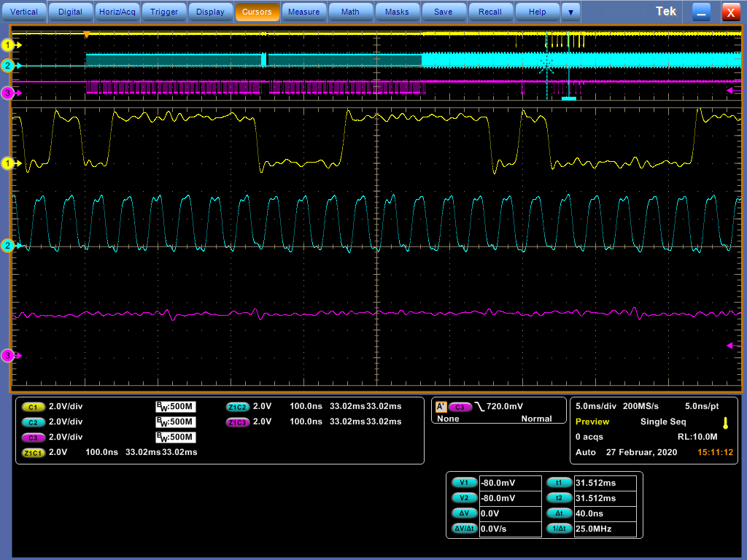747x560 pixels.
Task: Select the yellow Z1C1 zoom badge
Action: tap(33, 452)
